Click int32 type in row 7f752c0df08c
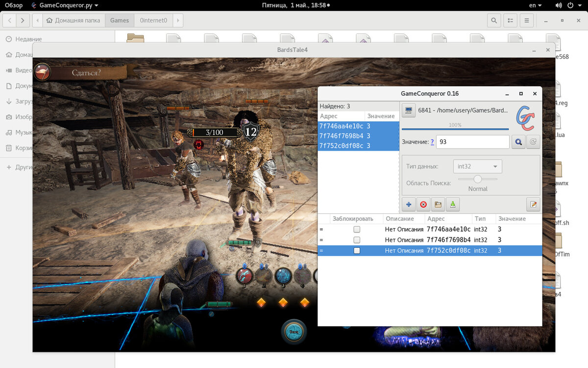Image resolution: width=588 pixels, height=368 pixels. tap(481, 251)
